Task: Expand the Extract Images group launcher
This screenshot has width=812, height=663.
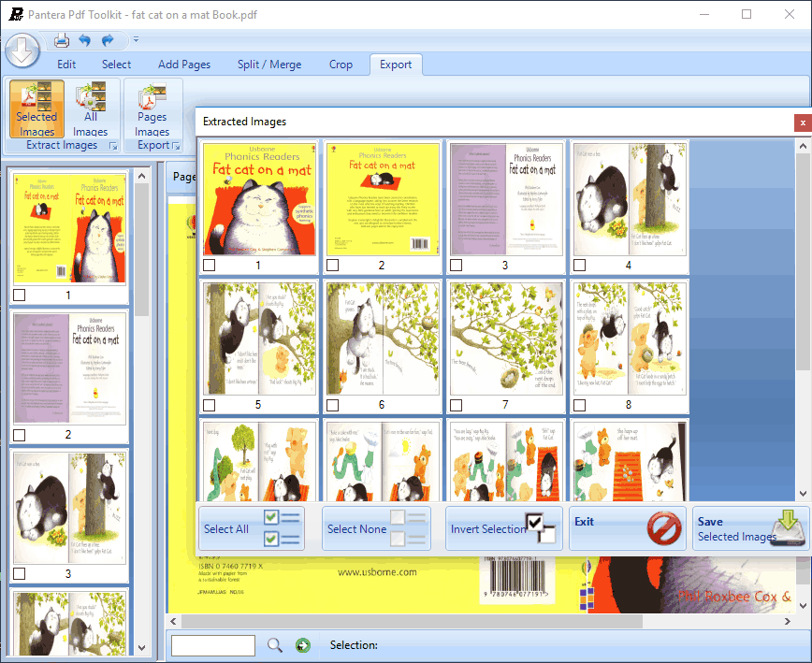Action: coord(113,147)
